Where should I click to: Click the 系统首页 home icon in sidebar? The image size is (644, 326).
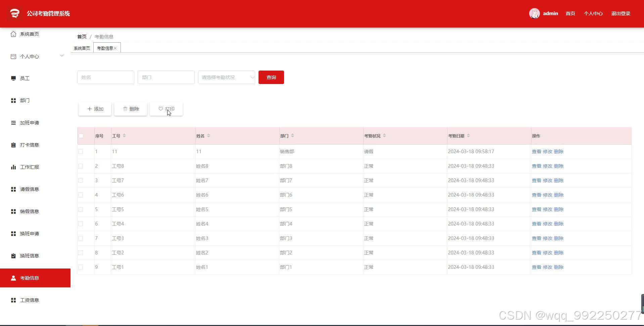click(x=13, y=34)
